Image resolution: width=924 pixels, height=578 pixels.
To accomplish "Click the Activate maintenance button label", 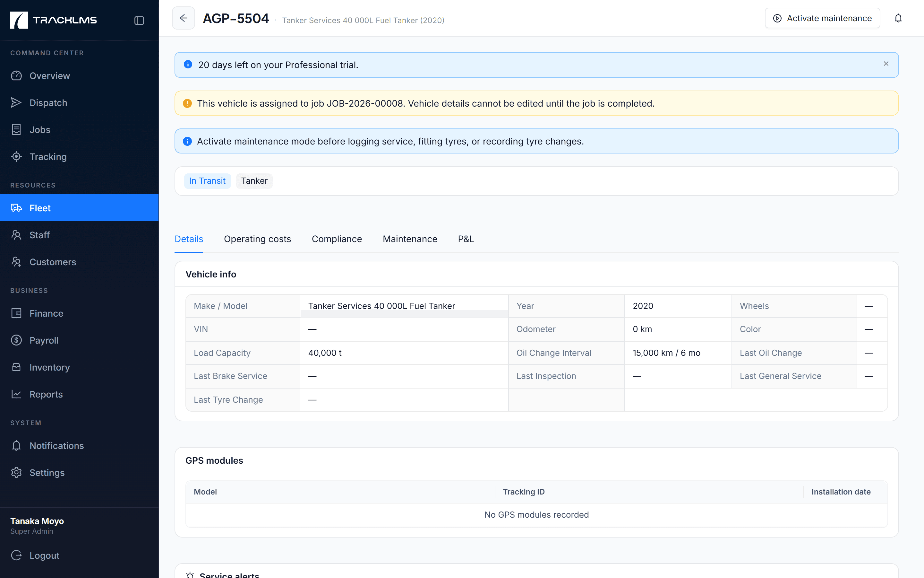I will point(829,18).
